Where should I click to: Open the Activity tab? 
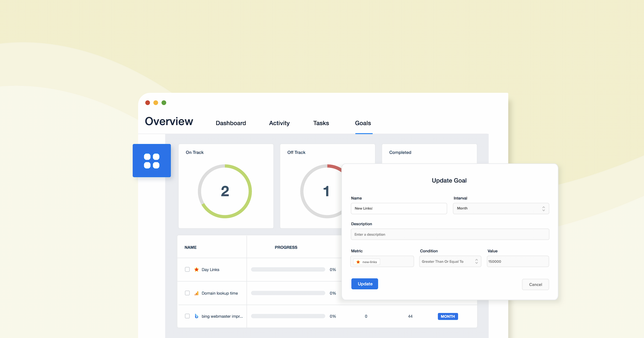click(279, 123)
